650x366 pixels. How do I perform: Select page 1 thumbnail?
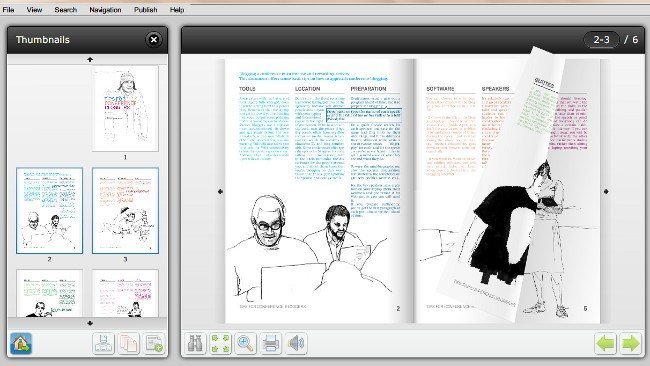click(x=125, y=109)
